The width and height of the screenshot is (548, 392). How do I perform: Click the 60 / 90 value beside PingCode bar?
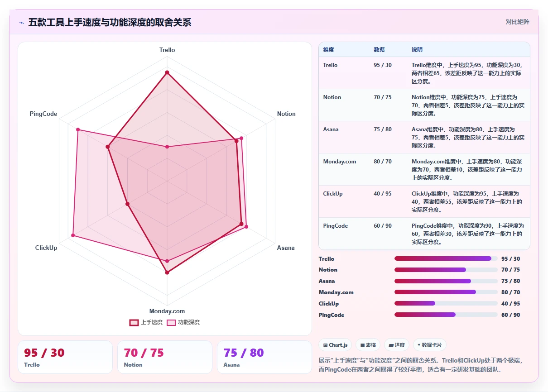tap(510, 315)
